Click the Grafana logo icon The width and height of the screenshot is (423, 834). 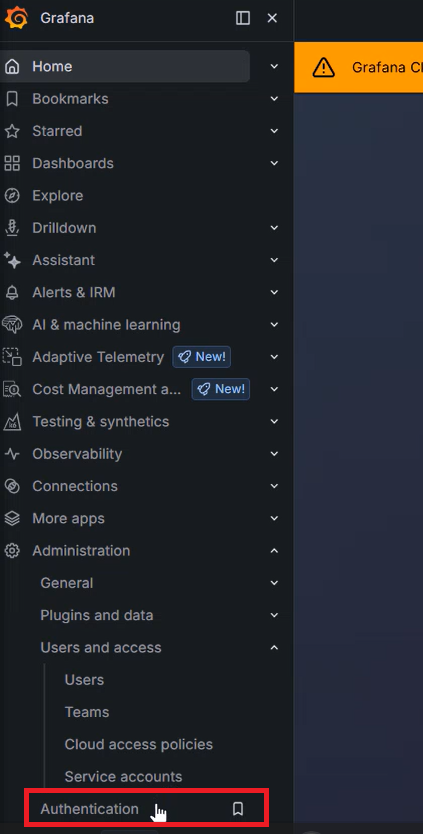(x=16, y=18)
